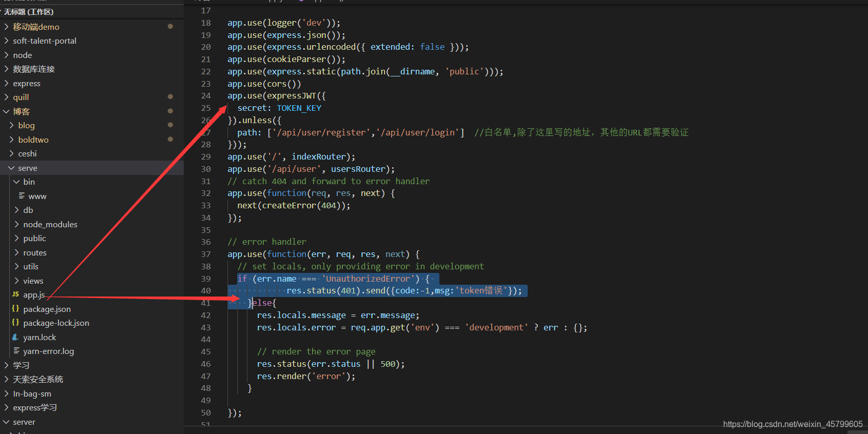Collapse the bin folder
The width and height of the screenshot is (868, 434).
pyautogui.click(x=16, y=182)
